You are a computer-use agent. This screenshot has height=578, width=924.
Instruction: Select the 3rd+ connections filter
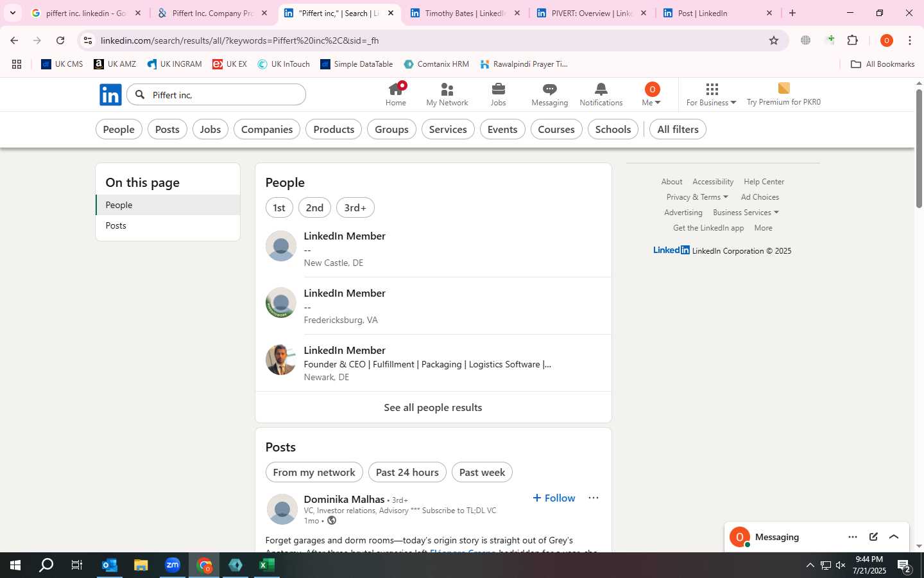(x=355, y=207)
